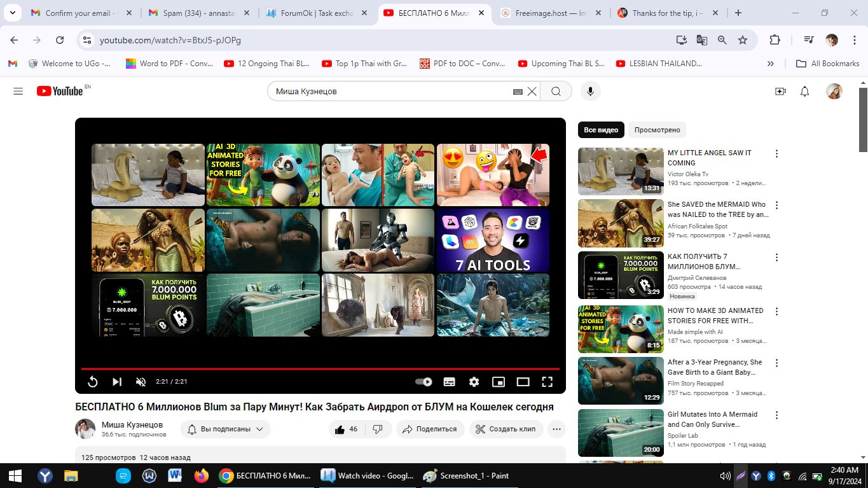Open options for HOW TO MAKE 3D ANIMATED video
The height and width of the screenshot is (488, 868).
click(x=776, y=310)
